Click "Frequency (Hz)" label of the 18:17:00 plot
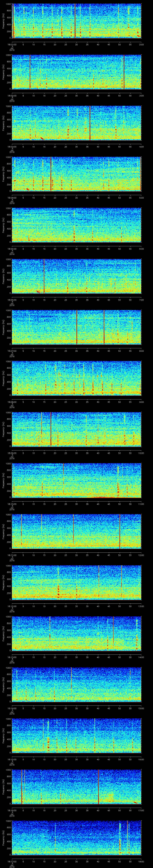 pyautogui.click(x=3, y=838)
